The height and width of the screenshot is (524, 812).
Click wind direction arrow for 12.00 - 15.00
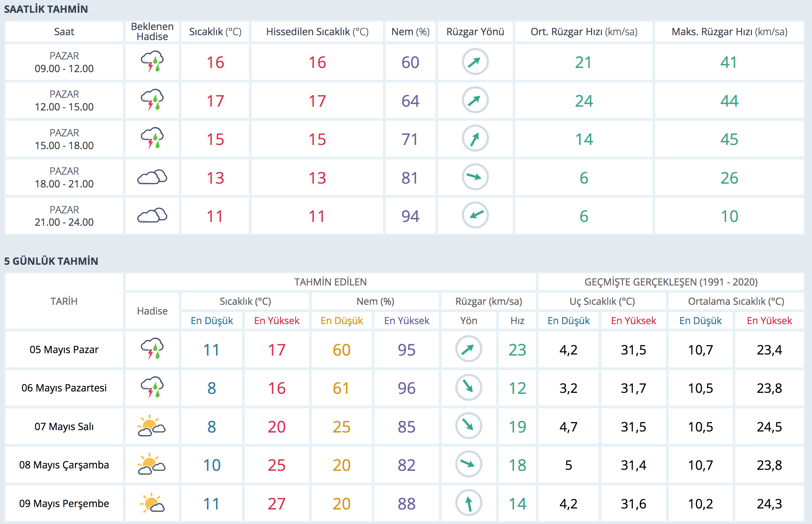click(x=475, y=100)
